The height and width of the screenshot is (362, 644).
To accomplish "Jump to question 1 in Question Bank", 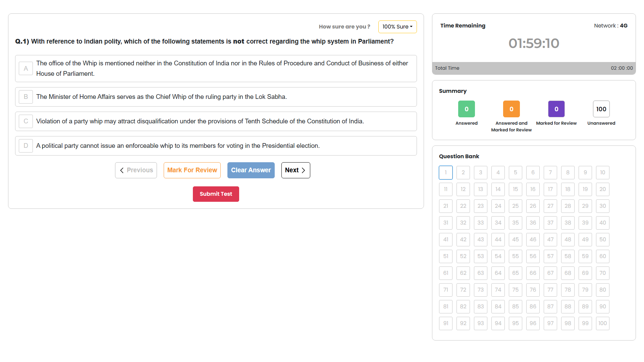I will 445,173.
